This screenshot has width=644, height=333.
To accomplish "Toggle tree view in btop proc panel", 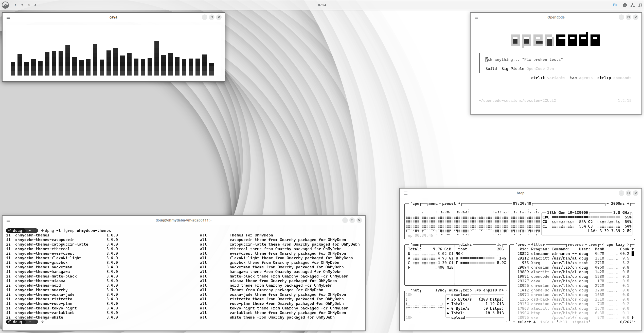I will 593,245.
